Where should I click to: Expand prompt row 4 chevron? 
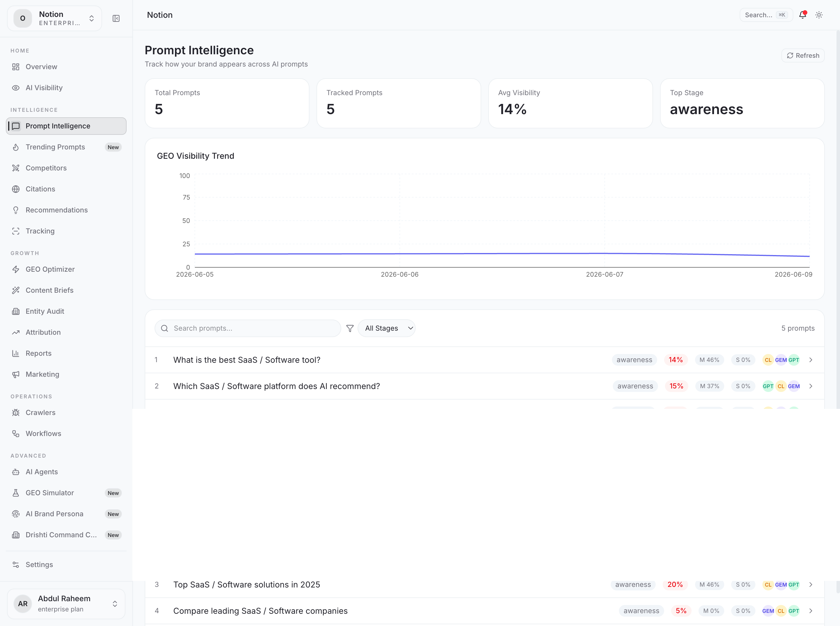click(811, 611)
